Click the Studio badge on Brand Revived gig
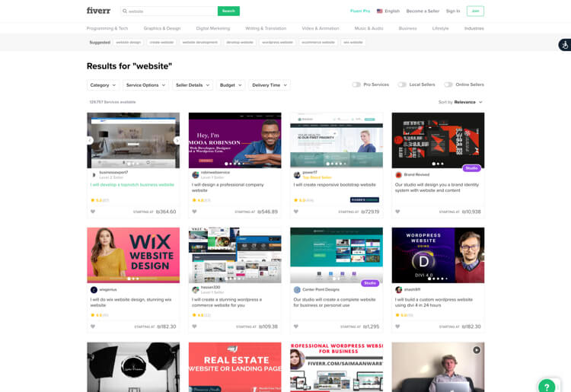The height and width of the screenshot is (392, 571). tap(471, 168)
